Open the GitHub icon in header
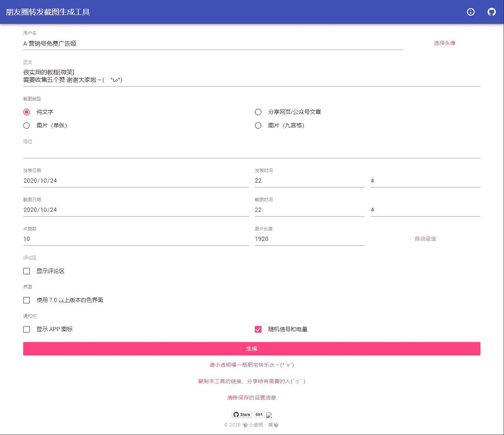Image resolution: width=504 pixels, height=435 pixels. [492, 12]
